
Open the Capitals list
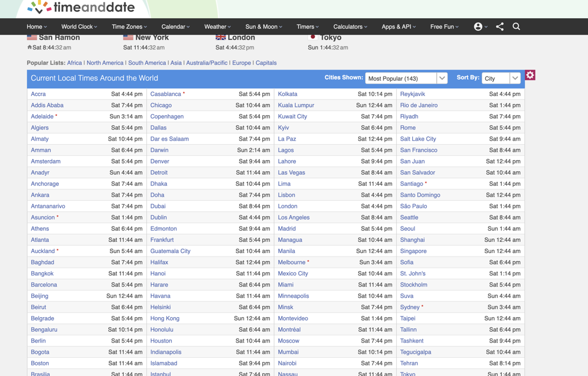point(266,62)
